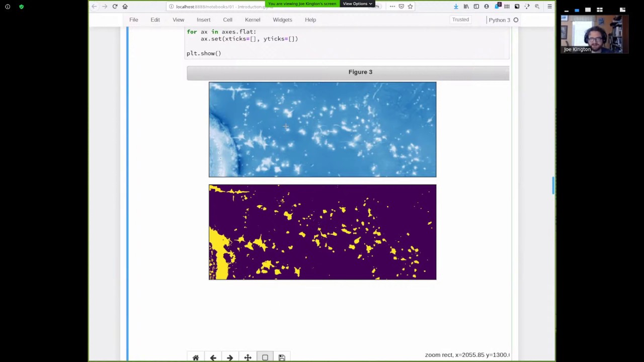
Task: Open the Widgets menu
Action: coord(282,20)
